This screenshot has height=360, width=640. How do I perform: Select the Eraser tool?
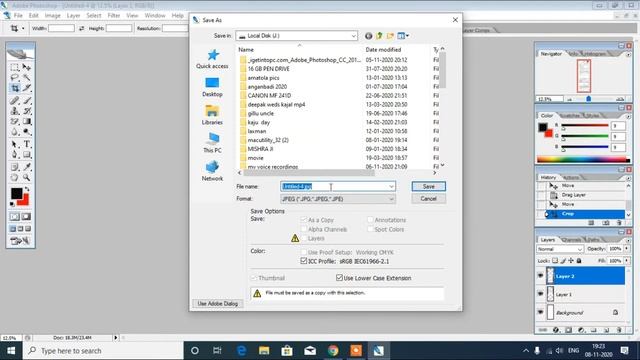15,122
